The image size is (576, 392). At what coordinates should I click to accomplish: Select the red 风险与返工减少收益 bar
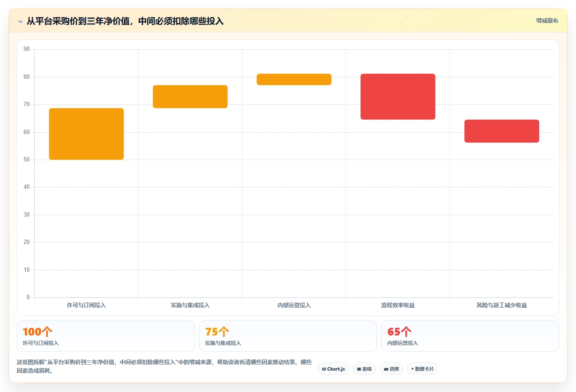pos(502,131)
